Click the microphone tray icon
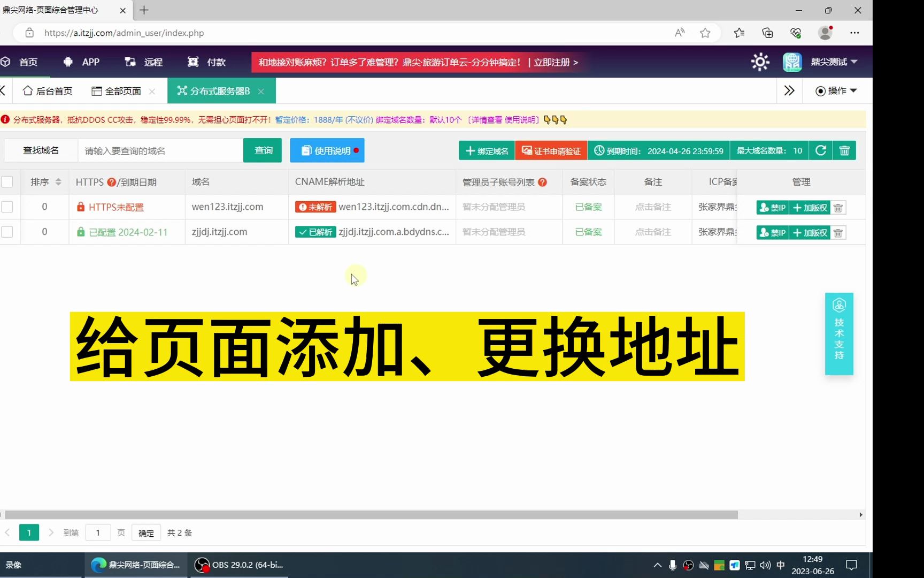This screenshot has width=924, height=578. [x=673, y=565]
